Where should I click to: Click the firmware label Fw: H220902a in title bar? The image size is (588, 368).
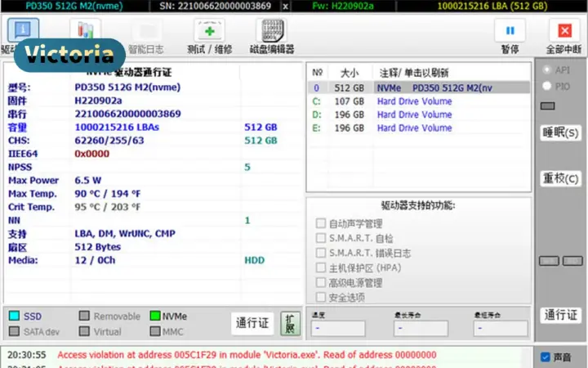click(x=343, y=6)
